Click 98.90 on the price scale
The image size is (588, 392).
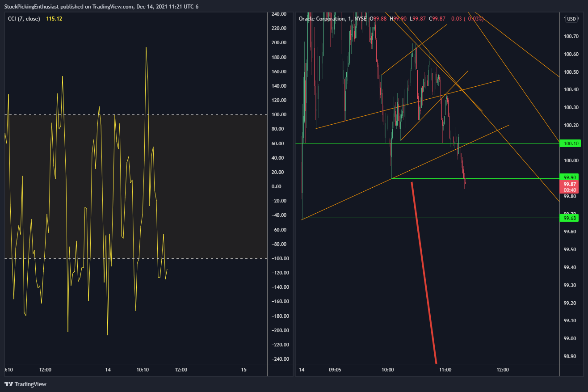click(x=569, y=356)
